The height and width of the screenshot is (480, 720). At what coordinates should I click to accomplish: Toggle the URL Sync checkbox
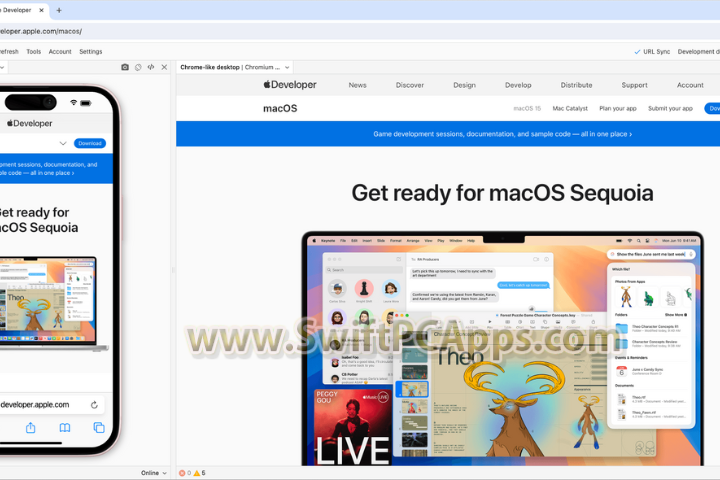(x=637, y=51)
